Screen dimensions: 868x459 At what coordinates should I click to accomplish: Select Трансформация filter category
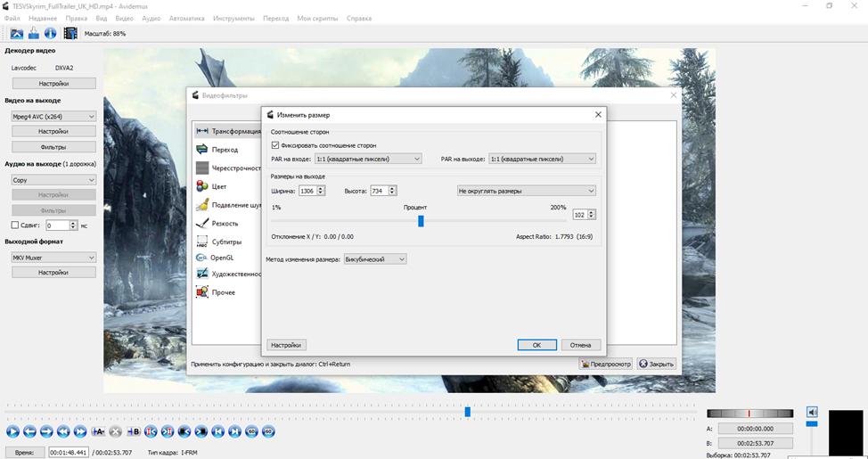[x=228, y=131]
